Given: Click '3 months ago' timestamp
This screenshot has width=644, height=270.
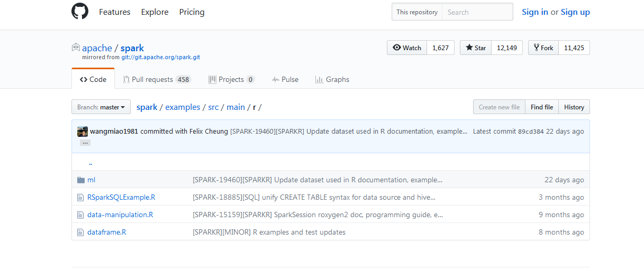Looking at the screenshot, I should 561,197.
